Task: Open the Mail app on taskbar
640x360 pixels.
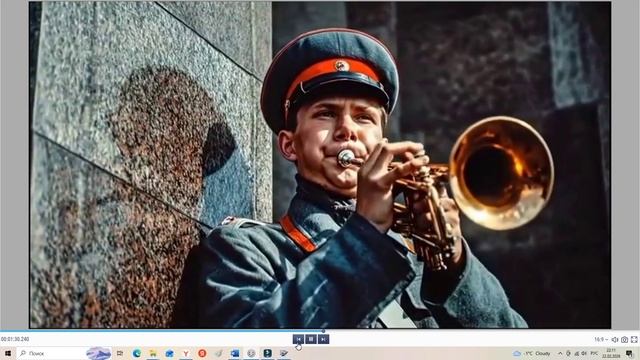Action: [x=169, y=353]
